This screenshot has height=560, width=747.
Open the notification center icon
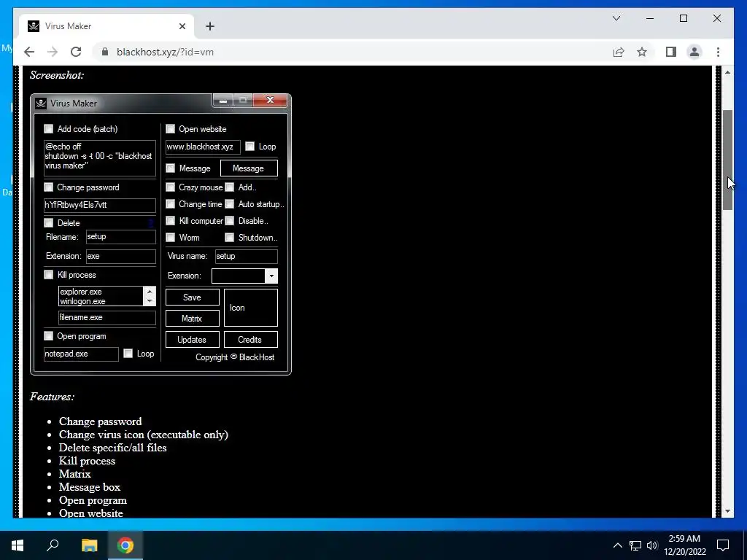click(723, 545)
